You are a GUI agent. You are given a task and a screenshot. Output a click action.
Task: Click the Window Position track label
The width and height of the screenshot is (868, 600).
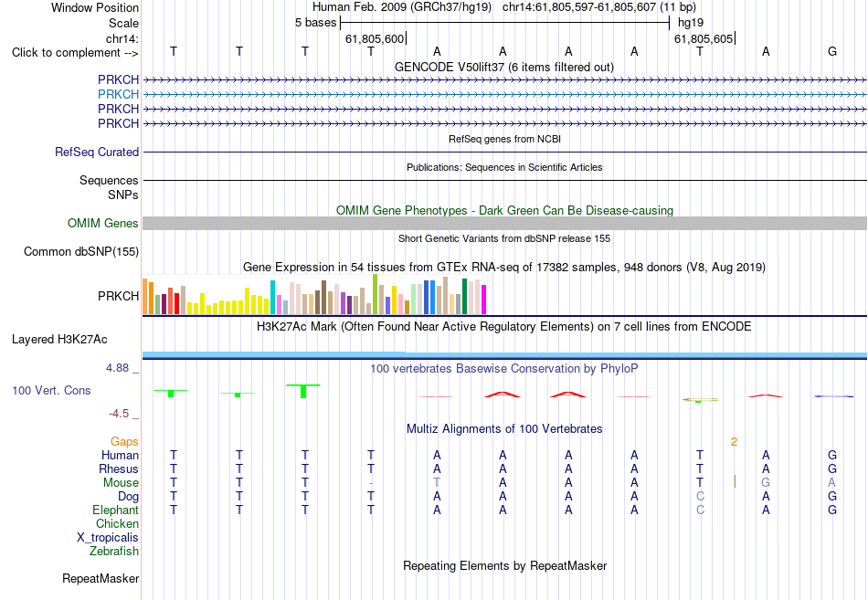pos(95,7)
